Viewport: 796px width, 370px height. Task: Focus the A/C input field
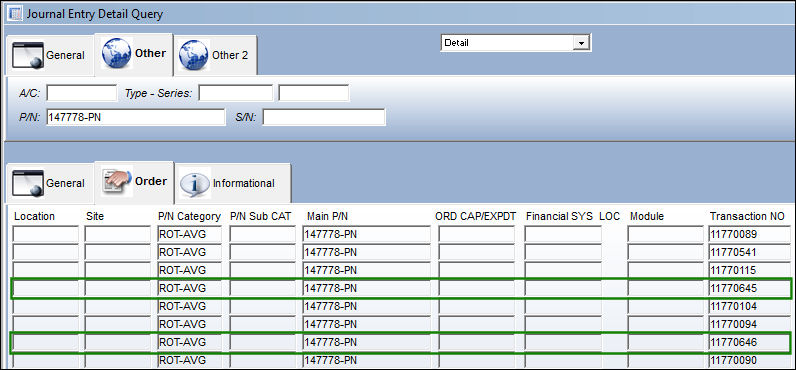[x=81, y=93]
